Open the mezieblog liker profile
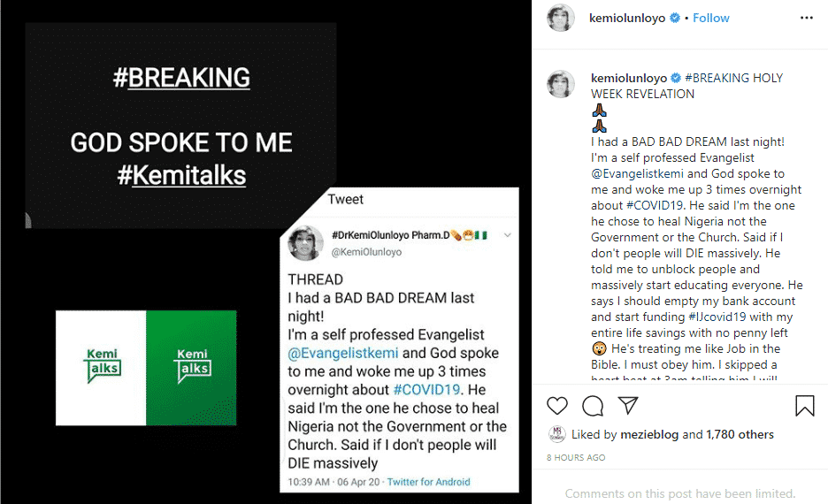The height and width of the screenshot is (504, 828). pos(652,434)
